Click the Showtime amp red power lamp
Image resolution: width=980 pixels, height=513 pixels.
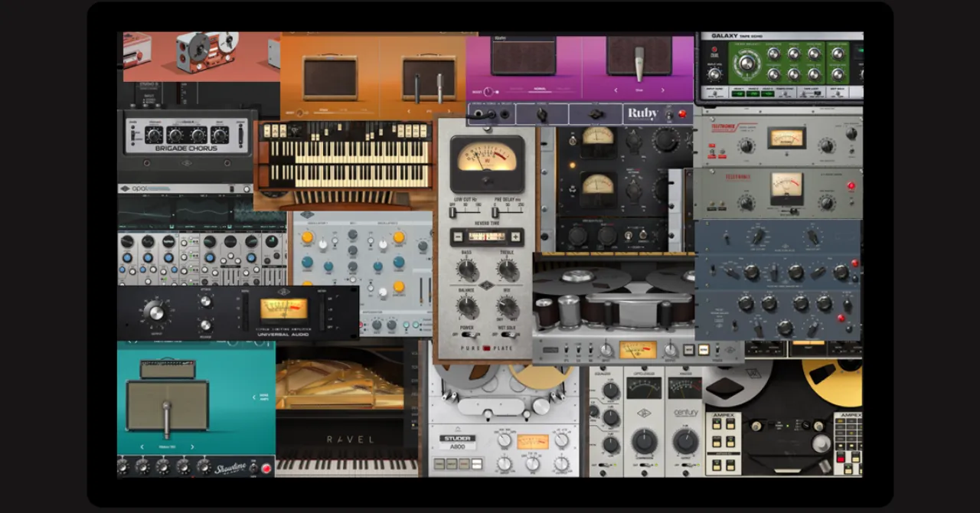tap(266, 468)
